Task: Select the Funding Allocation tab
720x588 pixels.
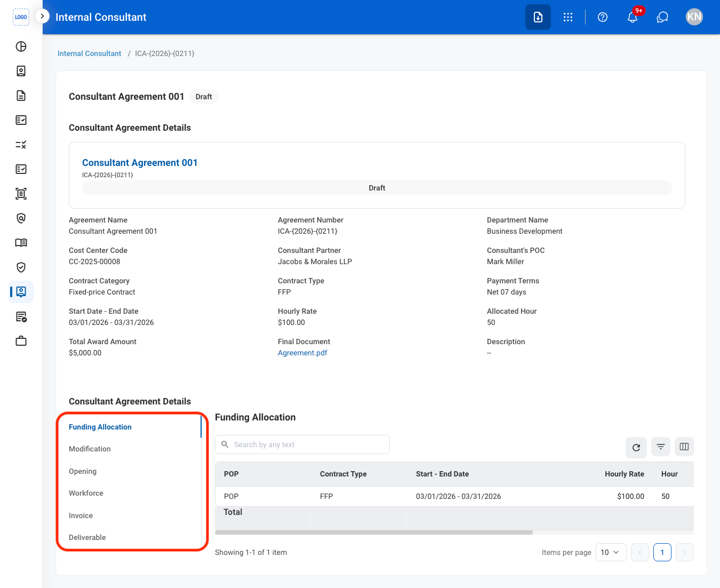Action: [100, 427]
